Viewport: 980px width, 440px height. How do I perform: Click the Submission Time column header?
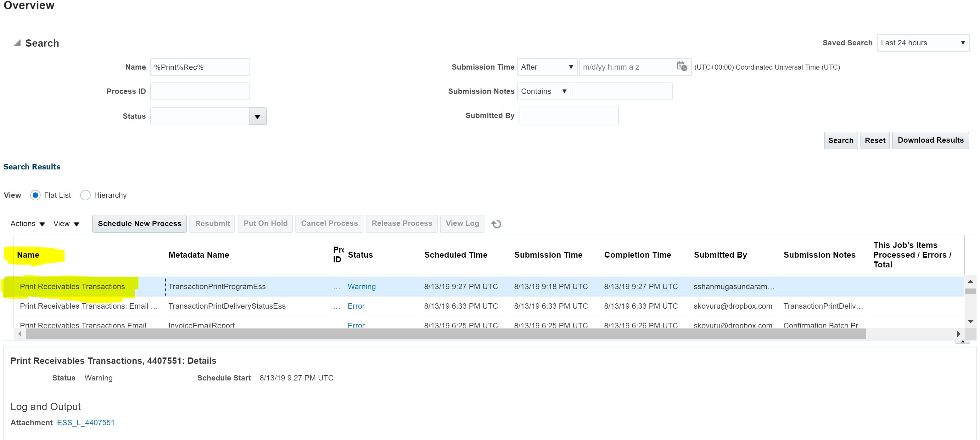click(x=548, y=255)
